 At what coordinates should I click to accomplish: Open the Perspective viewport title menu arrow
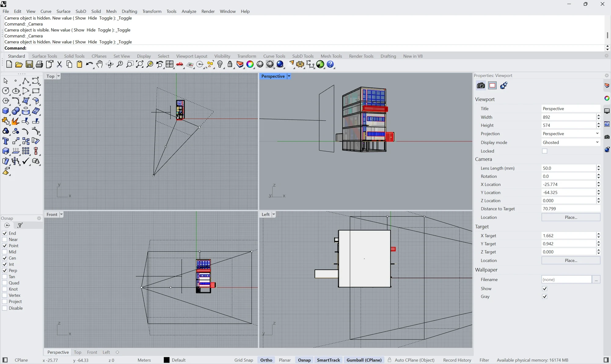coord(289,76)
